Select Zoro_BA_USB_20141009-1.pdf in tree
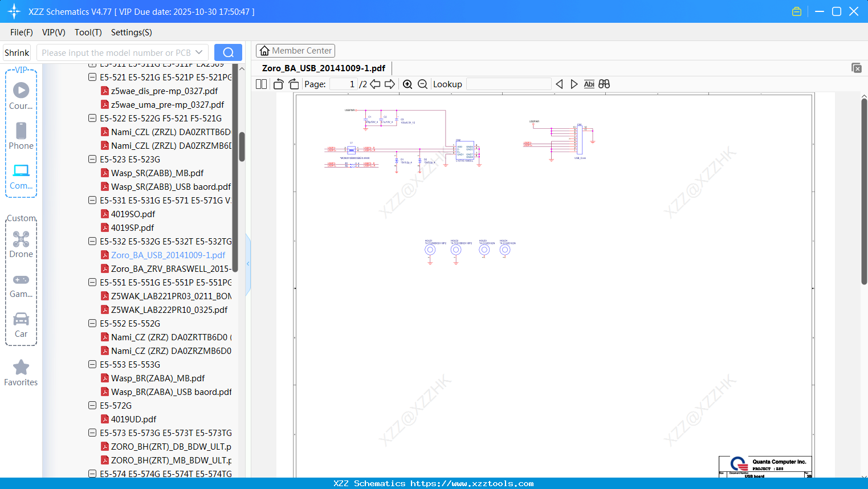Image resolution: width=868 pixels, height=489 pixels. click(168, 255)
